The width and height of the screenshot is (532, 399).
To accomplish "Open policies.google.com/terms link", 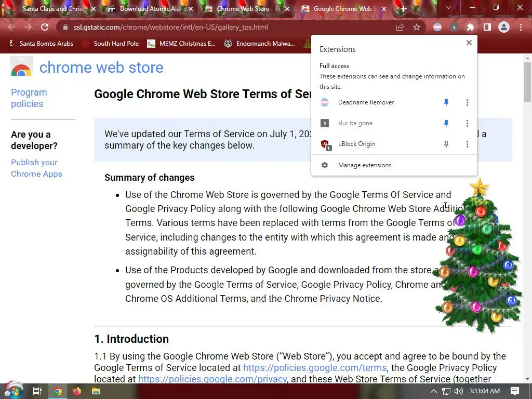I will pyautogui.click(x=315, y=367).
